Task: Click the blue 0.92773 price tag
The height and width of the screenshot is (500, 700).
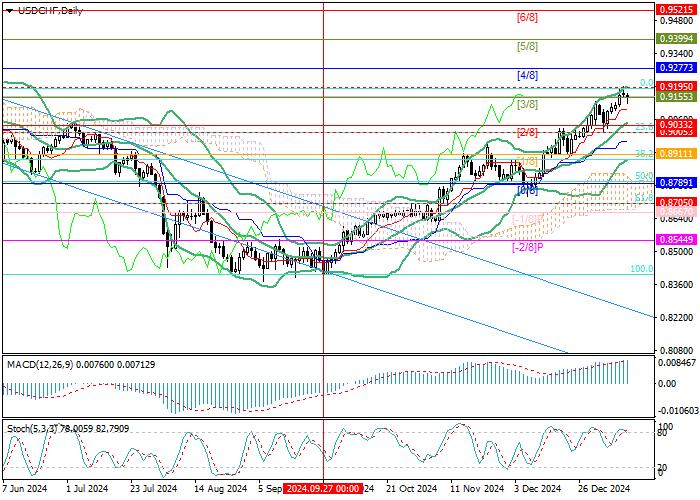Action: click(675, 67)
